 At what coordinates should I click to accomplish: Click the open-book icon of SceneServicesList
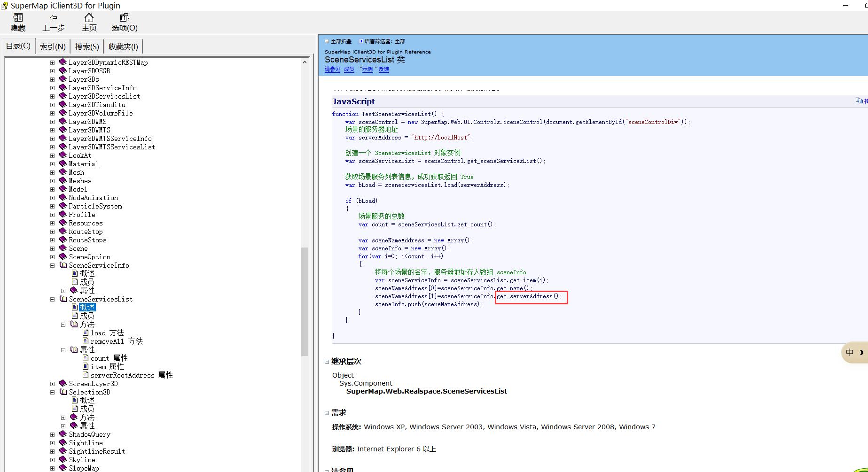(x=63, y=299)
